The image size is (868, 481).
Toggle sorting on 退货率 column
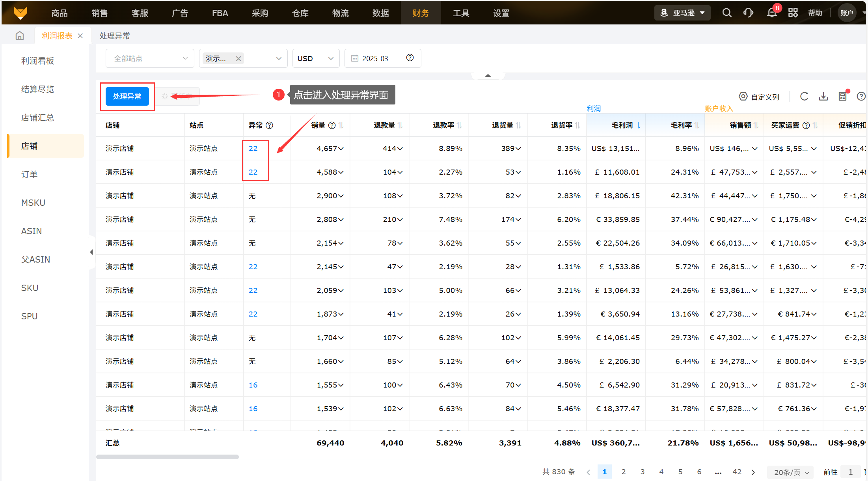click(577, 125)
